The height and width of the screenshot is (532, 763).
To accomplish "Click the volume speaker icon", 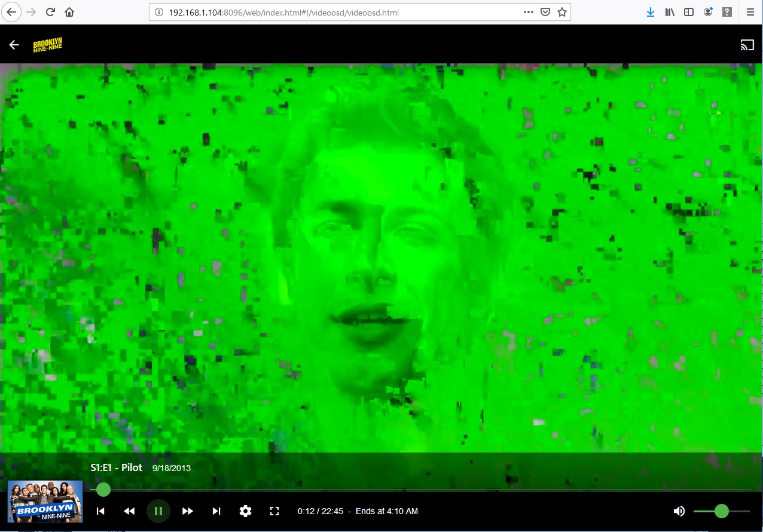I will [x=679, y=511].
